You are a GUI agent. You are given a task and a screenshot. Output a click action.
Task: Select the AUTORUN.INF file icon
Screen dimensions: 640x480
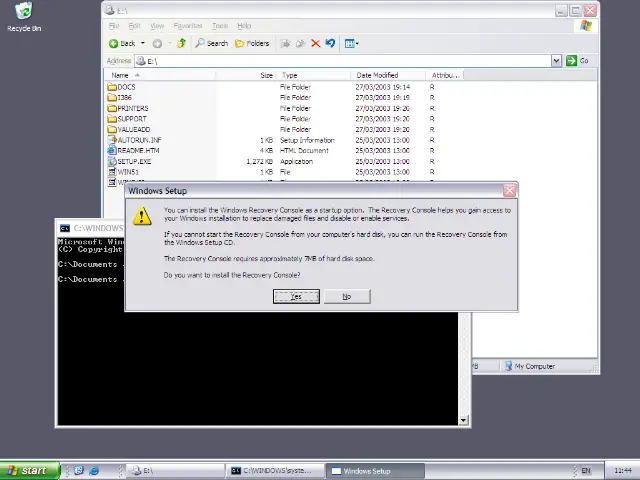(x=112, y=140)
